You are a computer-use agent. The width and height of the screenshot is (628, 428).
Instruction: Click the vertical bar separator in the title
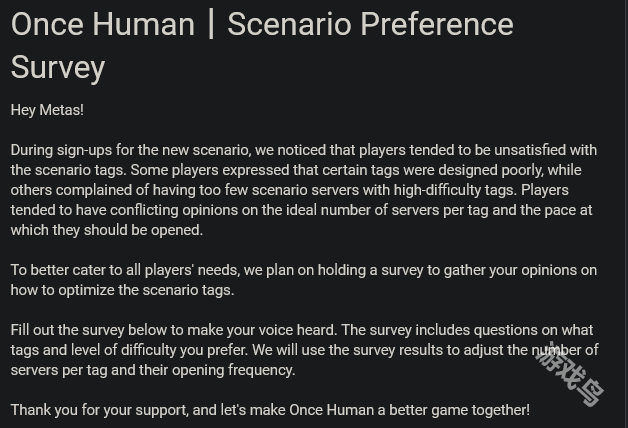(x=211, y=25)
